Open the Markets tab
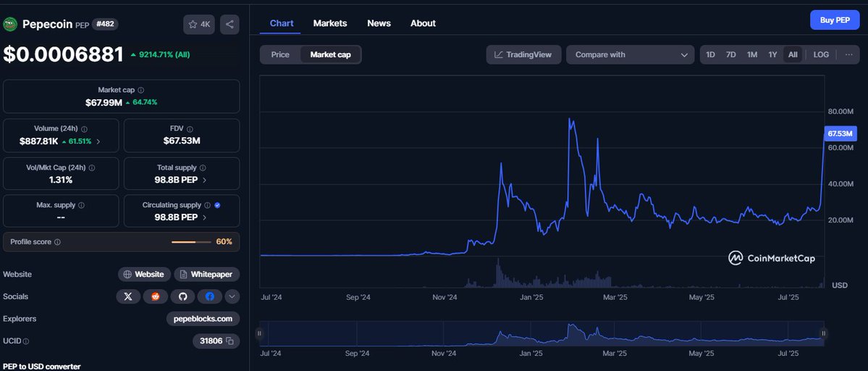 pos(330,23)
